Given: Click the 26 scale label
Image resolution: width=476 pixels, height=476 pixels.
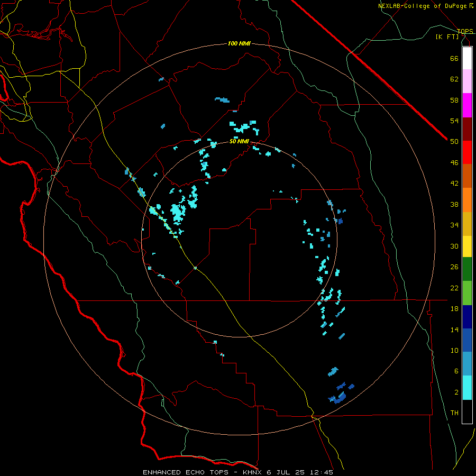Looking at the screenshot, I should [x=454, y=267].
